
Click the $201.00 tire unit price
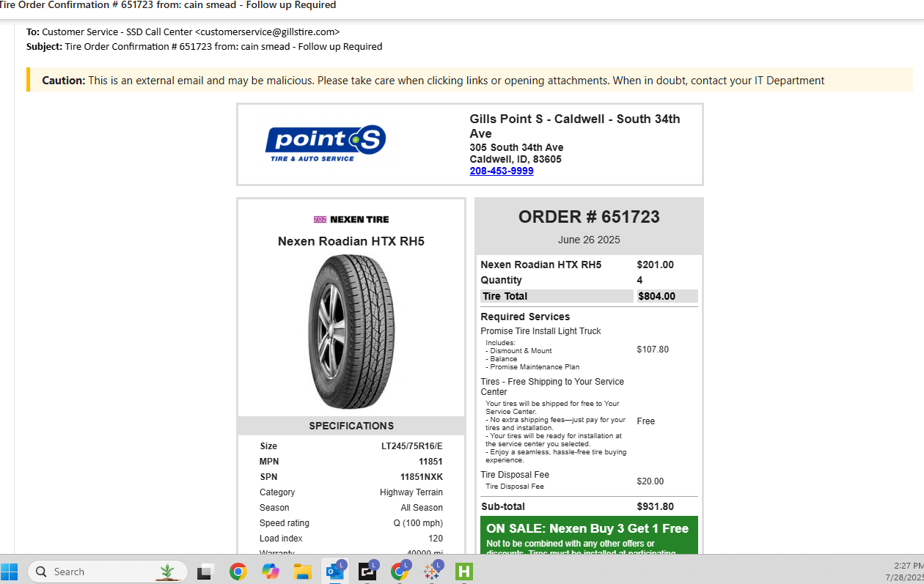point(656,265)
